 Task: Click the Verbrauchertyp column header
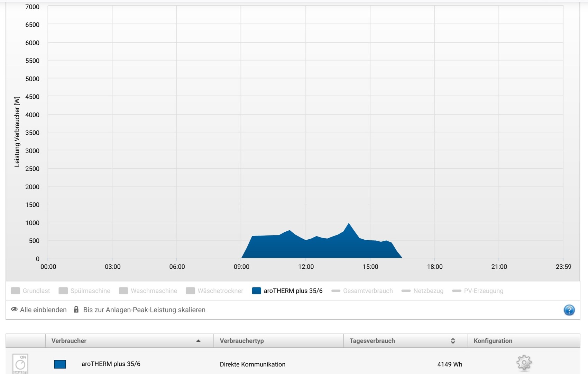pos(242,341)
